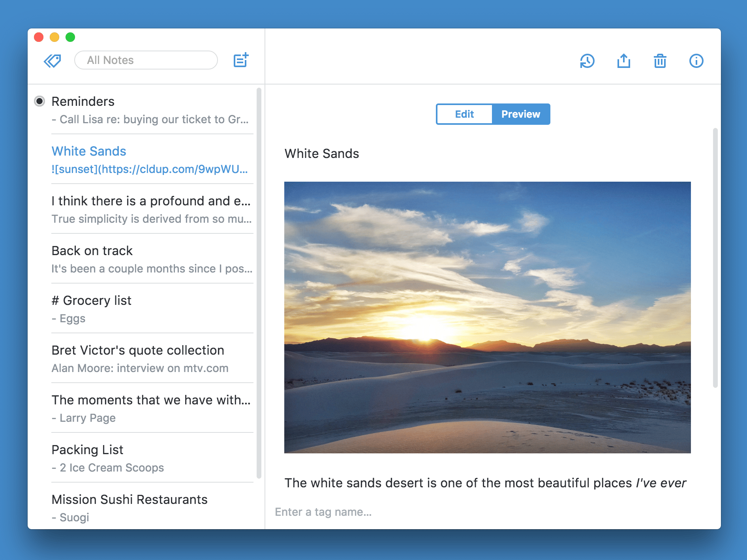Move note to trash
This screenshot has height=560, width=747.
coord(660,61)
